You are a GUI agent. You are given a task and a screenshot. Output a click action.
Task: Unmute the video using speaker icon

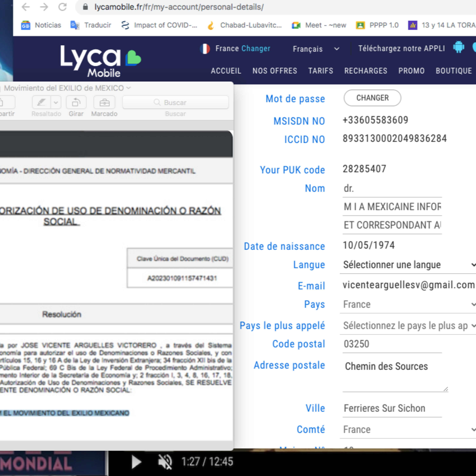click(x=165, y=462)
